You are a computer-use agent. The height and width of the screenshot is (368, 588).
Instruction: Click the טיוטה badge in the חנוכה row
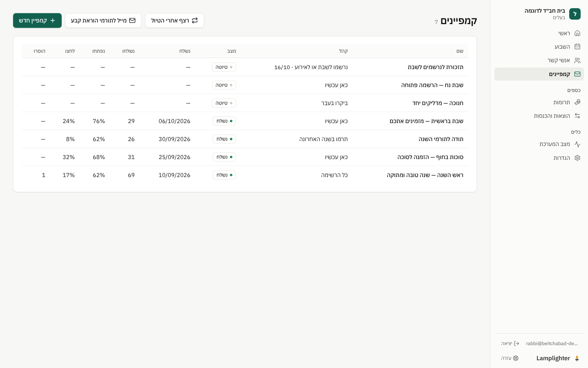224,103
